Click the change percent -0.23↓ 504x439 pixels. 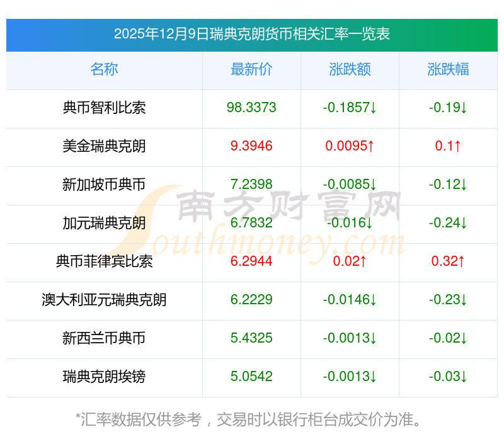[x=448, y=300]
